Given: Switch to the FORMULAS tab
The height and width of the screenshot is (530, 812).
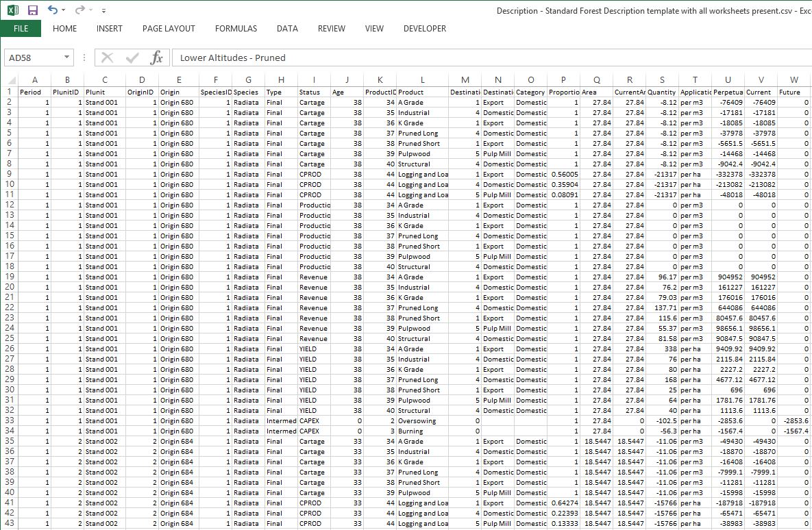Looking at the screenshot, I should coord(236,29).
